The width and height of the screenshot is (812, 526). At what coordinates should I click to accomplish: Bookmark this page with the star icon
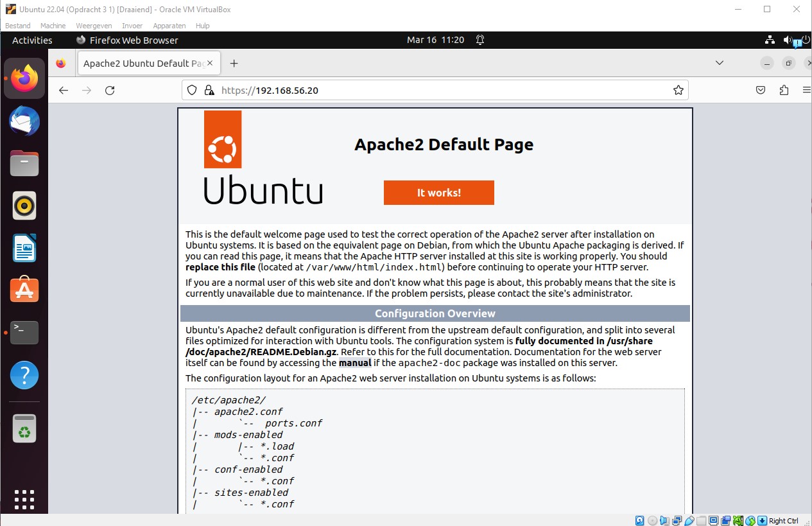[678, 91]
